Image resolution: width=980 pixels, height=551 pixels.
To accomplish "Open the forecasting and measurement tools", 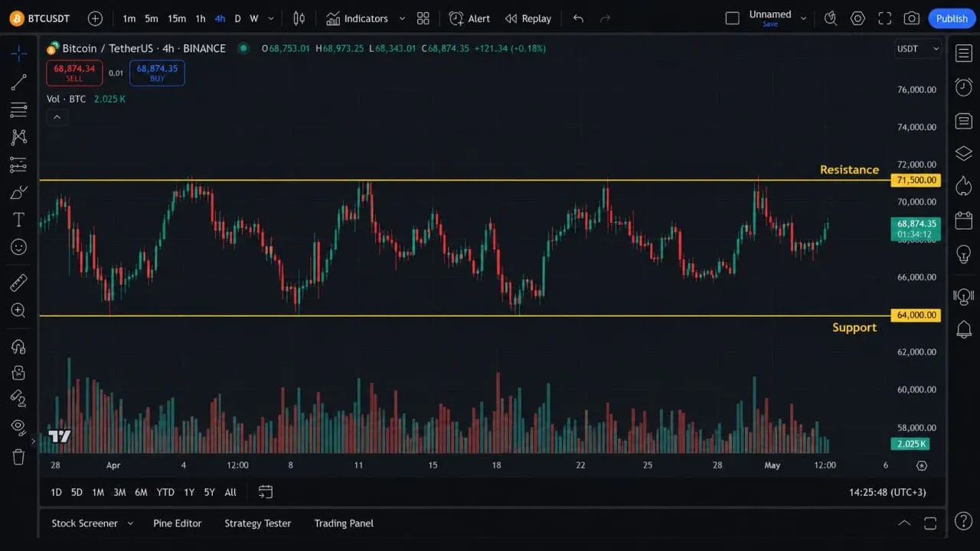I will tap(18, 165).
